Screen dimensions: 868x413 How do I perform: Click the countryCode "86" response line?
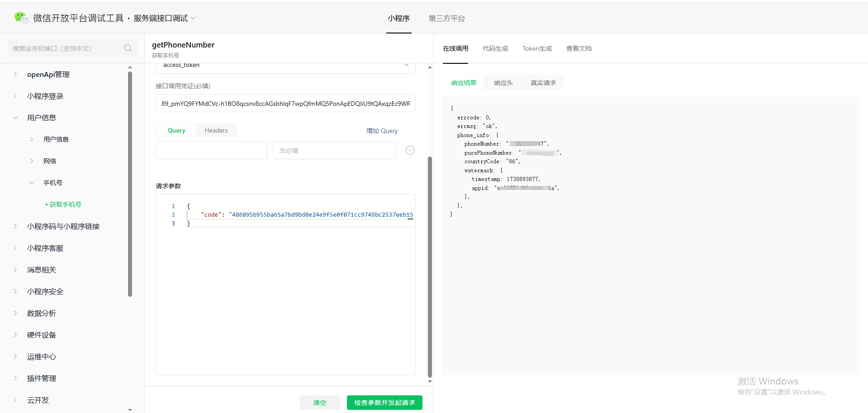pos(492,161)
